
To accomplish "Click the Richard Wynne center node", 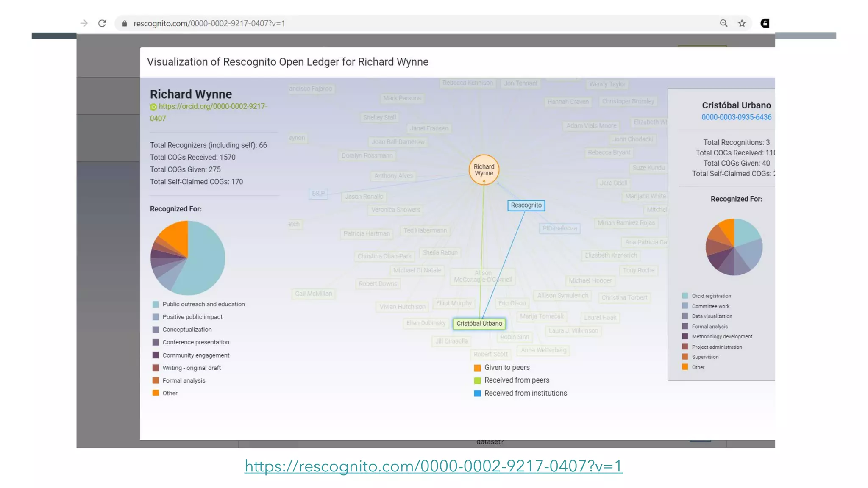I will [484, 170].
